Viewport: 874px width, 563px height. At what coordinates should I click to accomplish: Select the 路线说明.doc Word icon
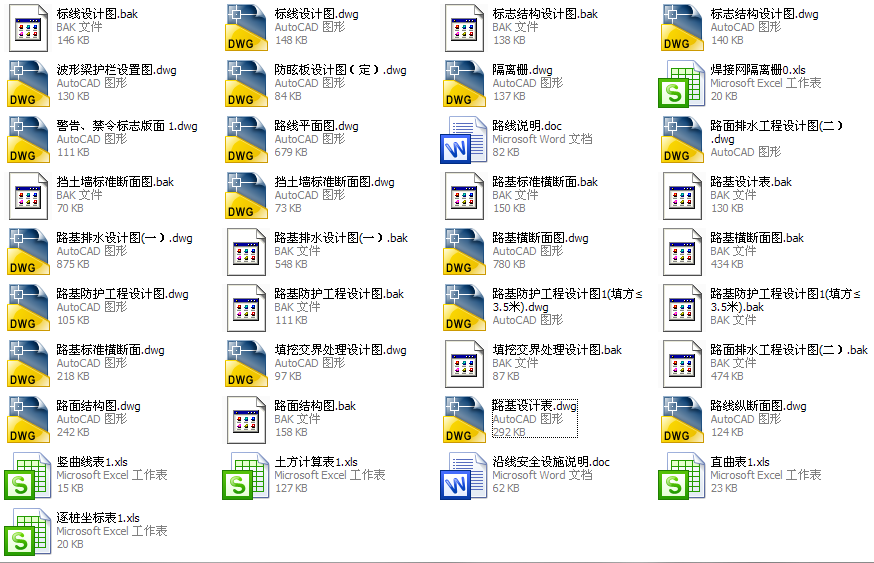(x=463, y=140)
